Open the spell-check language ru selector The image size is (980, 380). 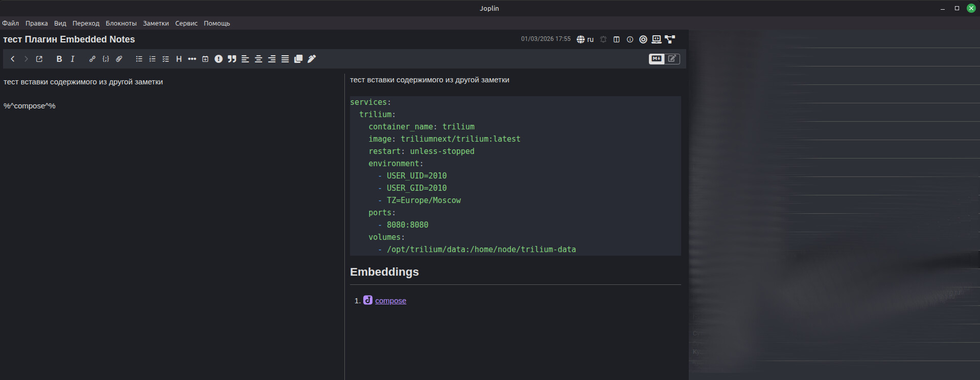point(585,39)
